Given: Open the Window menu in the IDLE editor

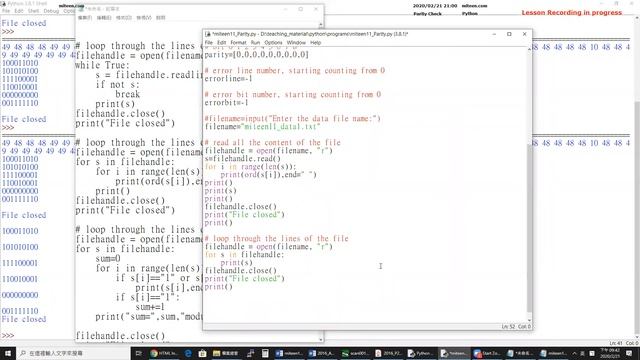Looking at the screenshot, I should [296, 42].
